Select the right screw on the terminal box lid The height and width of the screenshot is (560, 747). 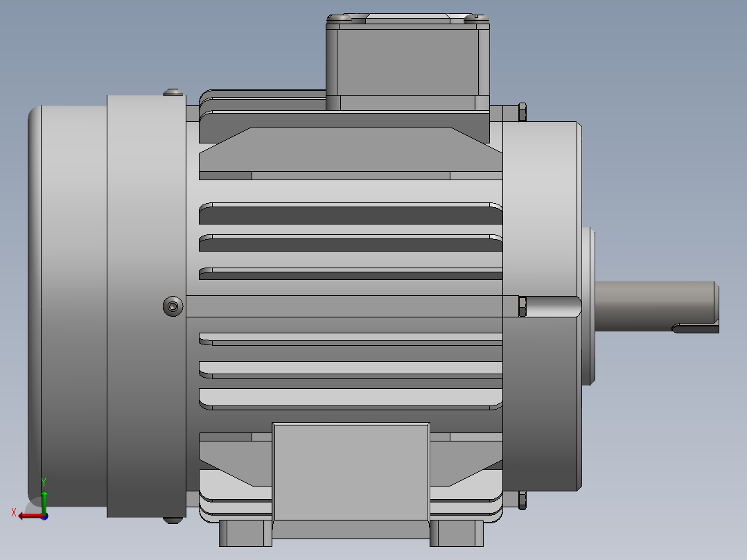[x=477, y=18]
